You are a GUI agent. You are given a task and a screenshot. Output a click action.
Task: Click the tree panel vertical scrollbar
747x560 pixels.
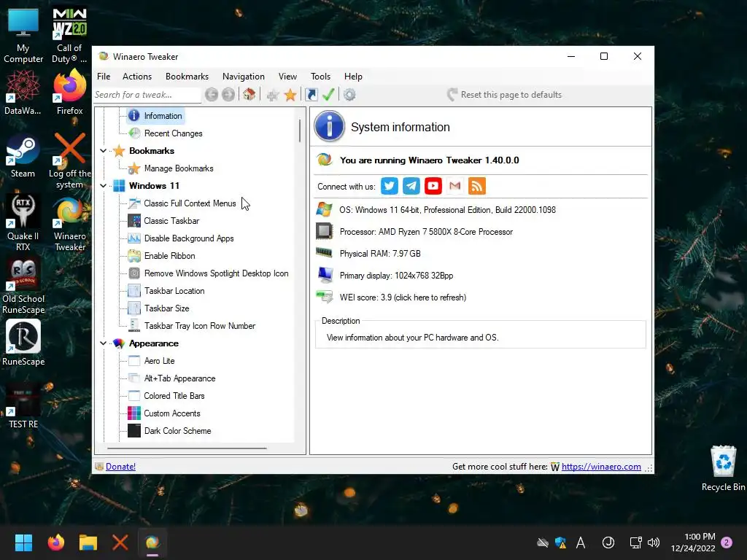coord(300,131)
